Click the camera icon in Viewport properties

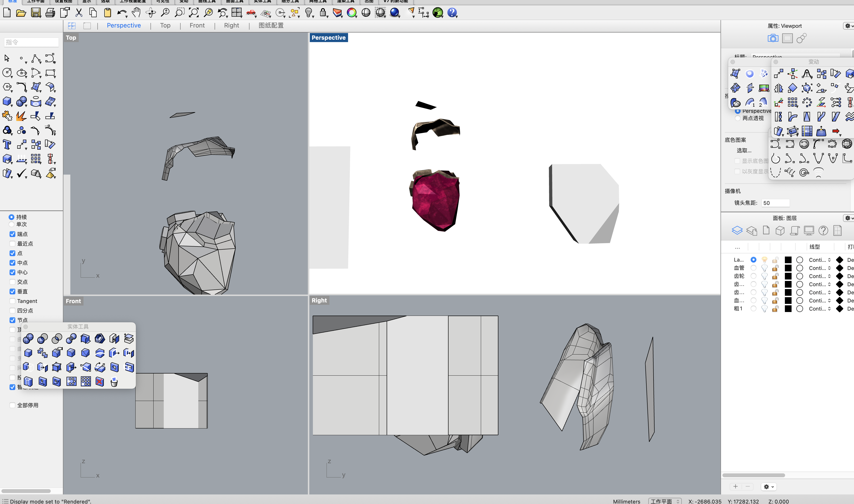click(x=773, y=38)
